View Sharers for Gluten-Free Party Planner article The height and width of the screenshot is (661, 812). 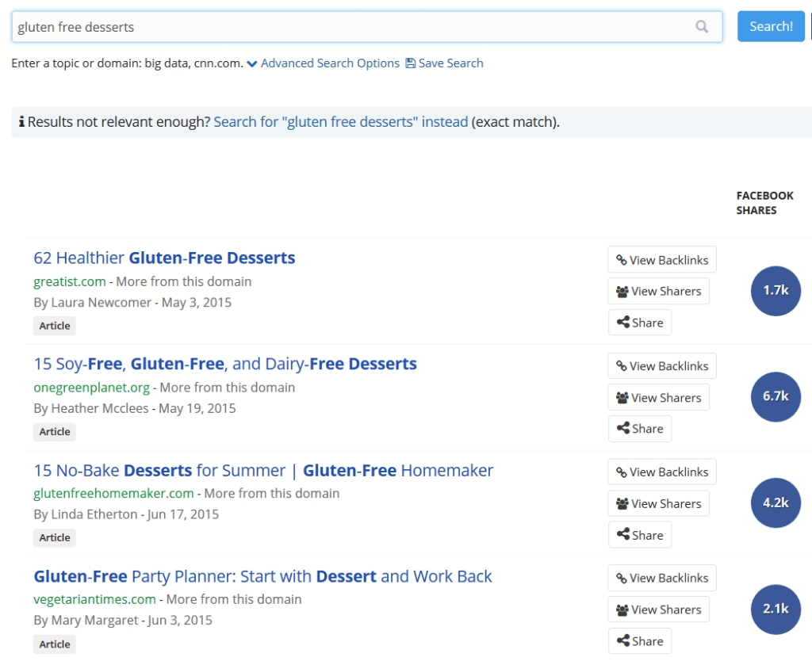pos(658,609)
